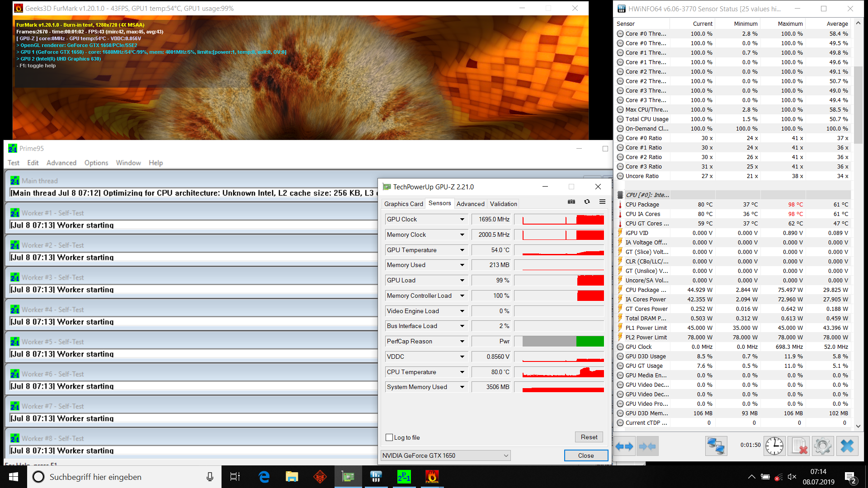Click the HWiNFO expand columns arrows icon

point(625,446)
